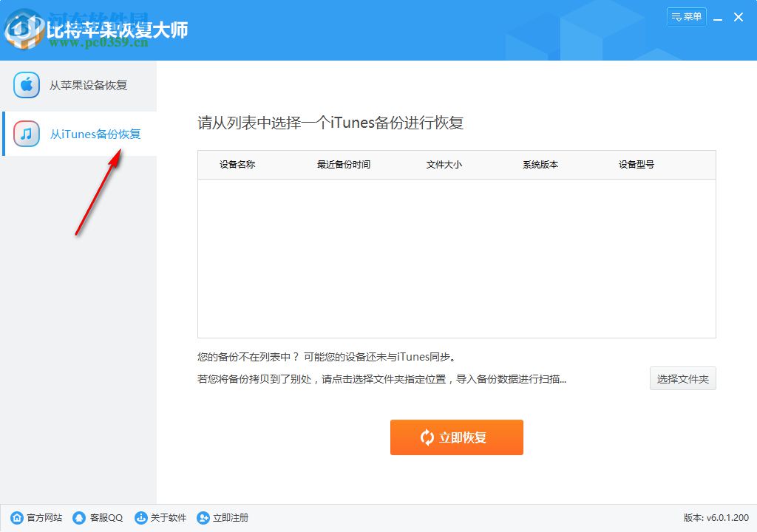Click the refresh icon inside 立即恢复 button
The height and width of the screenshot is (532, 757).
(x=425, y=437)
